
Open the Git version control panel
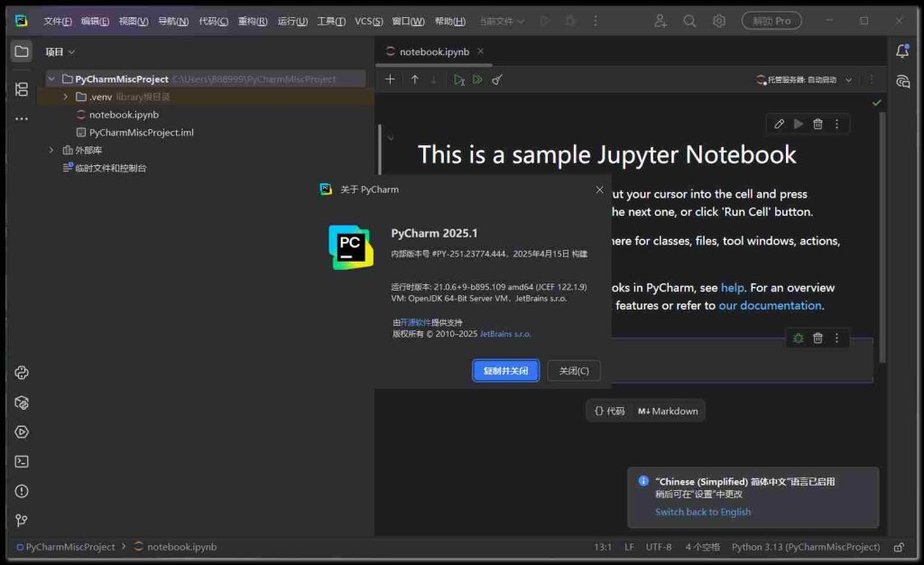tap(22, 520)
